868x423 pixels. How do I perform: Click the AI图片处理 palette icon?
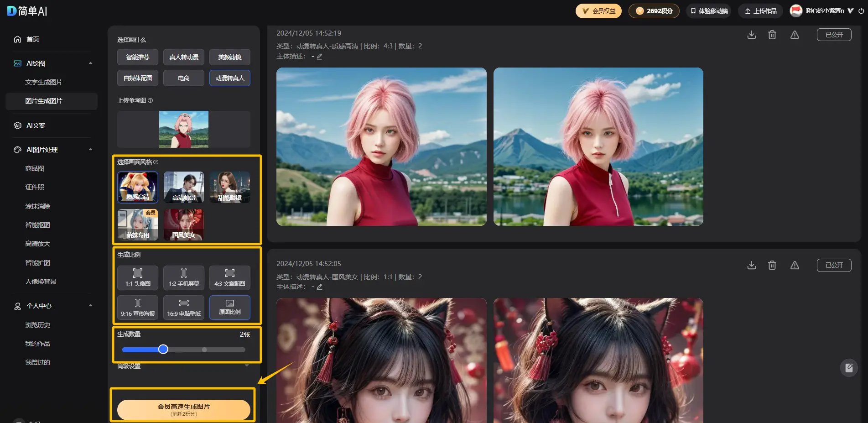click(x=17, y=150)
